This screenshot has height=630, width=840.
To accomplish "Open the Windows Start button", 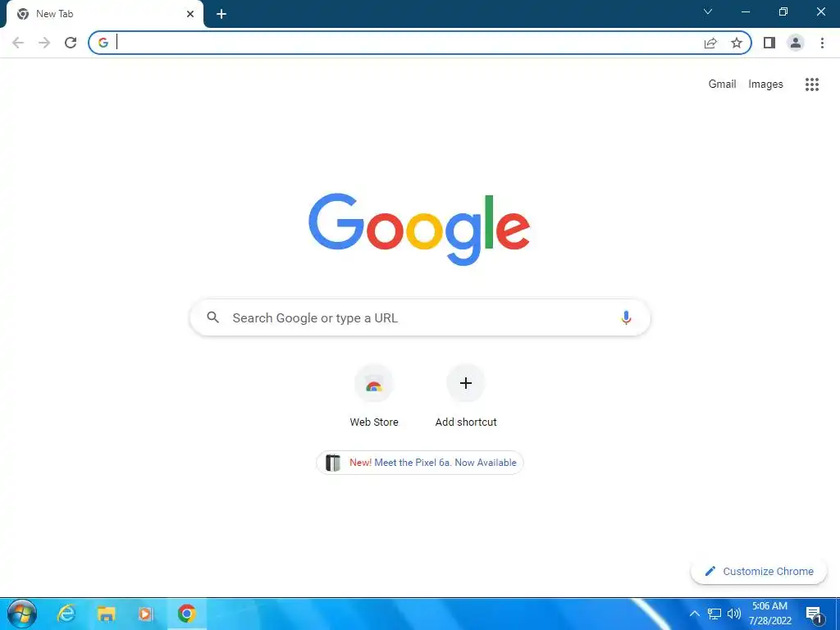I will click(x=22, y=614).
